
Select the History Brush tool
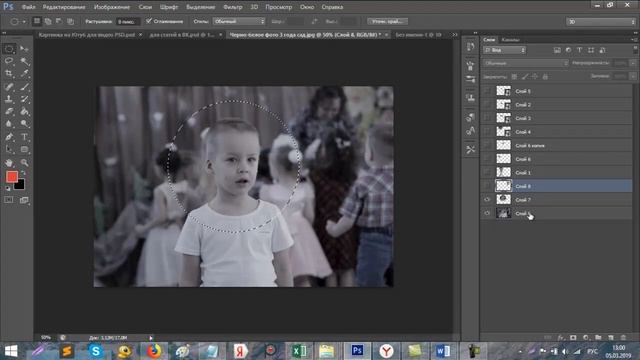click(x=24, y=99)
